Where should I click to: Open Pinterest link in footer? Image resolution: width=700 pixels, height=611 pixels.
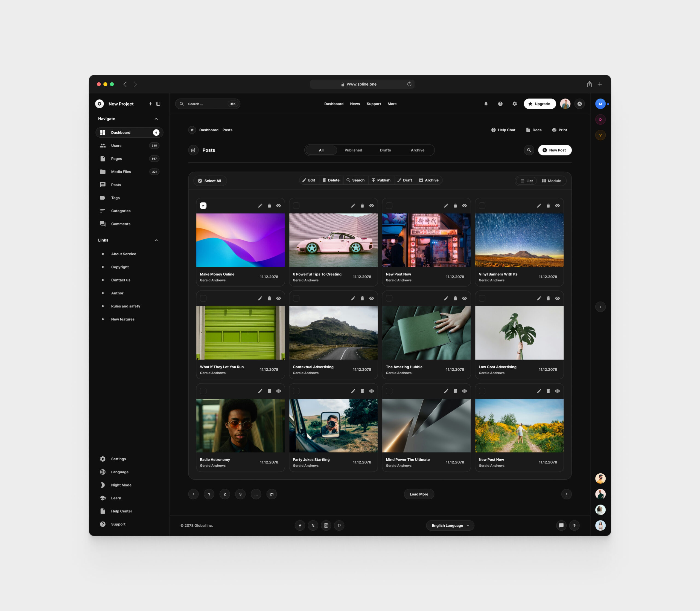point(339,525)
